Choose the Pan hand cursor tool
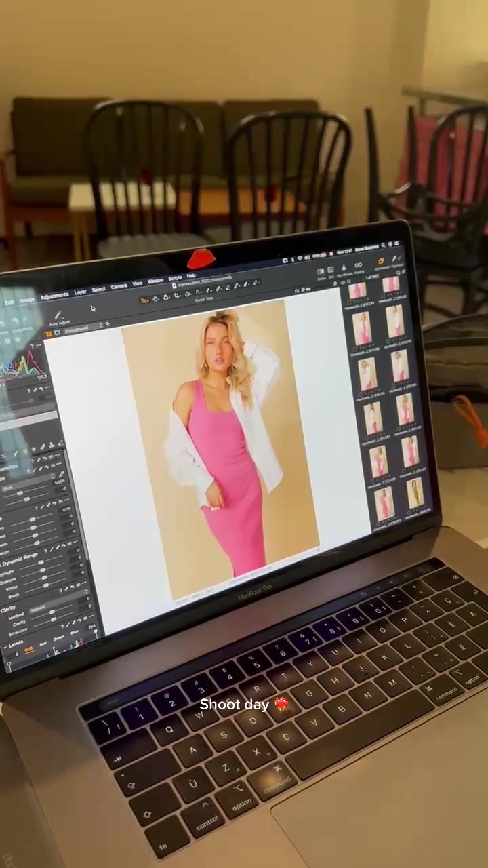Image resolution: width=488 pixels, height=868 pixels. [156, 298]
